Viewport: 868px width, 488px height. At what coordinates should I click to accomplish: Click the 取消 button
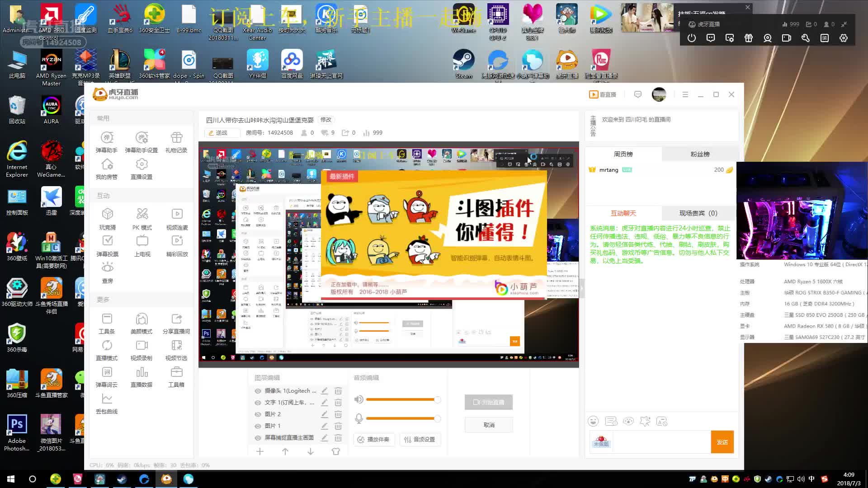click(x=489, y=425)
